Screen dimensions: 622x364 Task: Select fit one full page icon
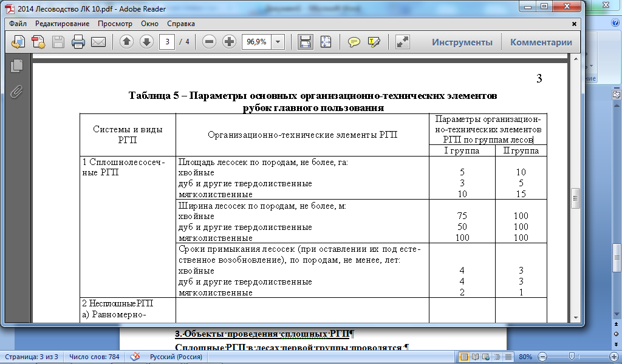click(326, 42)
